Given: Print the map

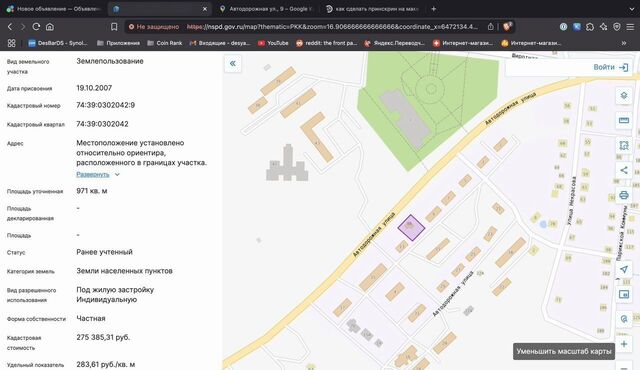Looking at the screenshot, I should (x=624, y=195).
